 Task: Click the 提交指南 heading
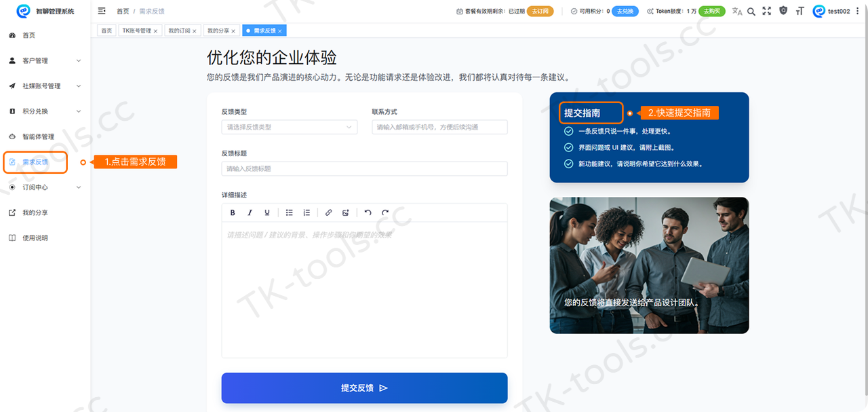tap(582, 113)
